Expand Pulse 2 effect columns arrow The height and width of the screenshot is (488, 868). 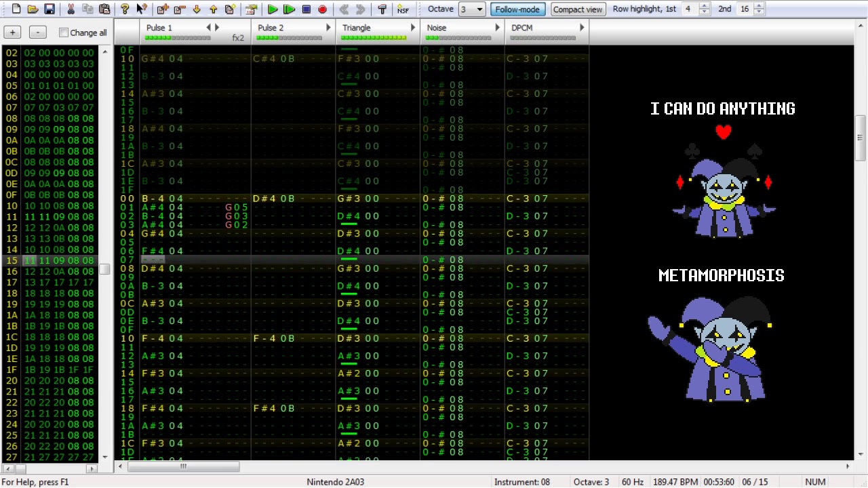coord(328,28)
